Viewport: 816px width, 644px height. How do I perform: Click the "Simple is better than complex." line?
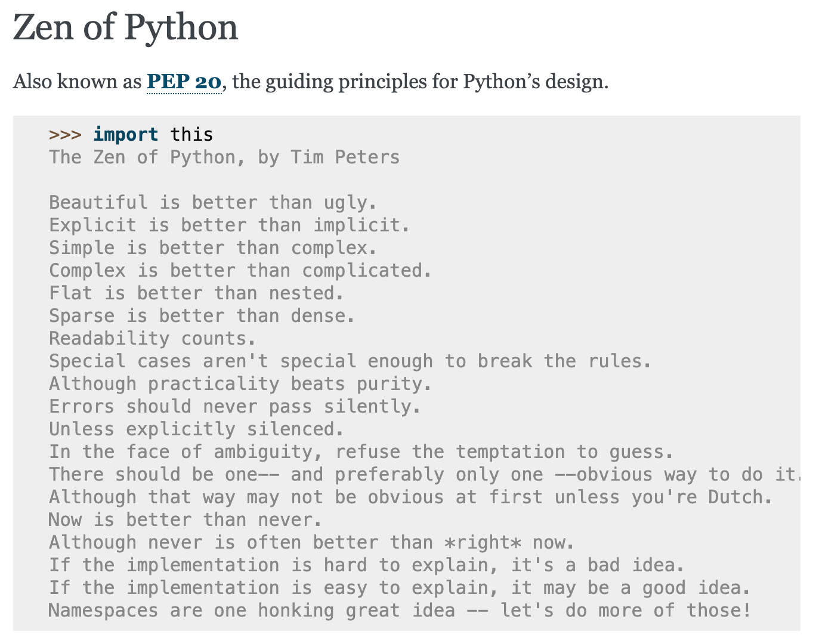tap(213, 248)
